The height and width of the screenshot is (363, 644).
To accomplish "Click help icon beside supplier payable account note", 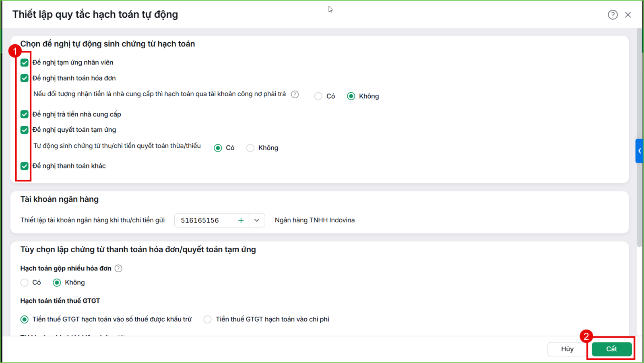I will [x=295, y=94].
